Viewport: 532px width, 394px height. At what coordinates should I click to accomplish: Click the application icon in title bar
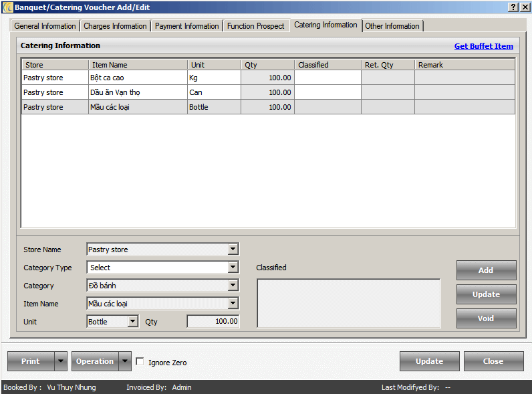7,7
